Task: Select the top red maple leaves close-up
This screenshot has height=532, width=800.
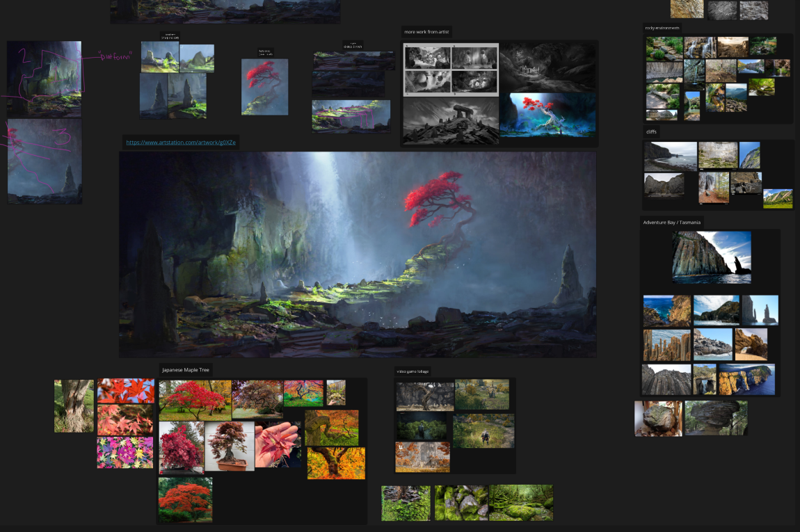Action: (125, 391)
